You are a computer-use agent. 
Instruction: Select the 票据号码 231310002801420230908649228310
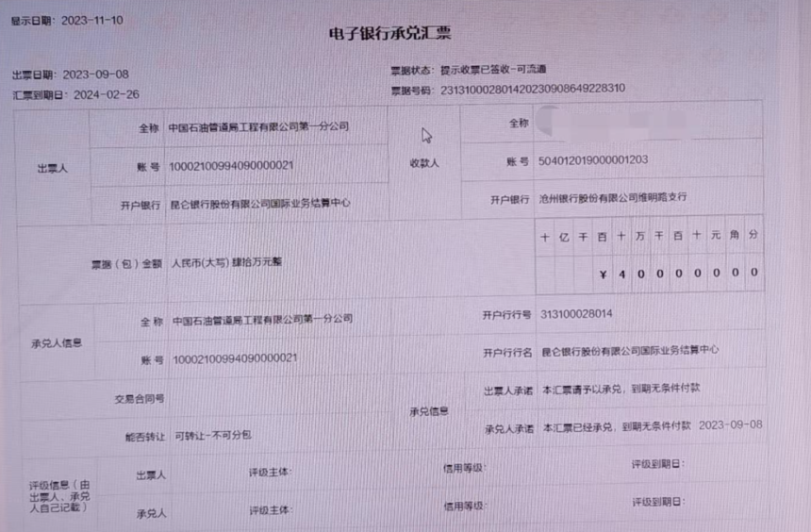pyautogui.click(x=533, y=89)
